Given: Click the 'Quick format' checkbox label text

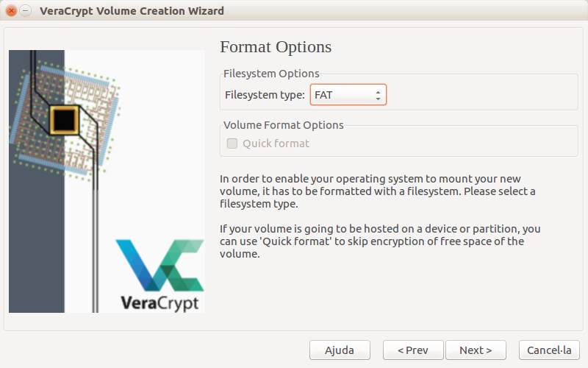Looking at the screenshot, I should [x=276, y=144].
